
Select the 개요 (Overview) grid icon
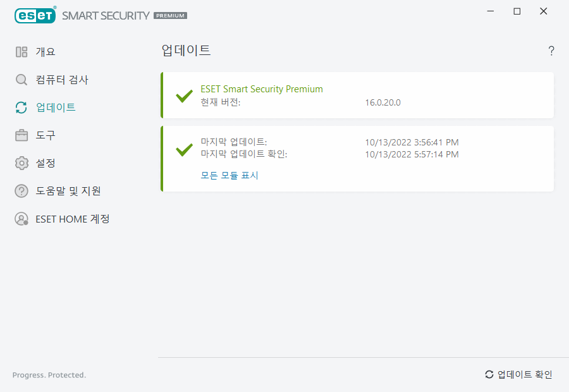(21, 52)
